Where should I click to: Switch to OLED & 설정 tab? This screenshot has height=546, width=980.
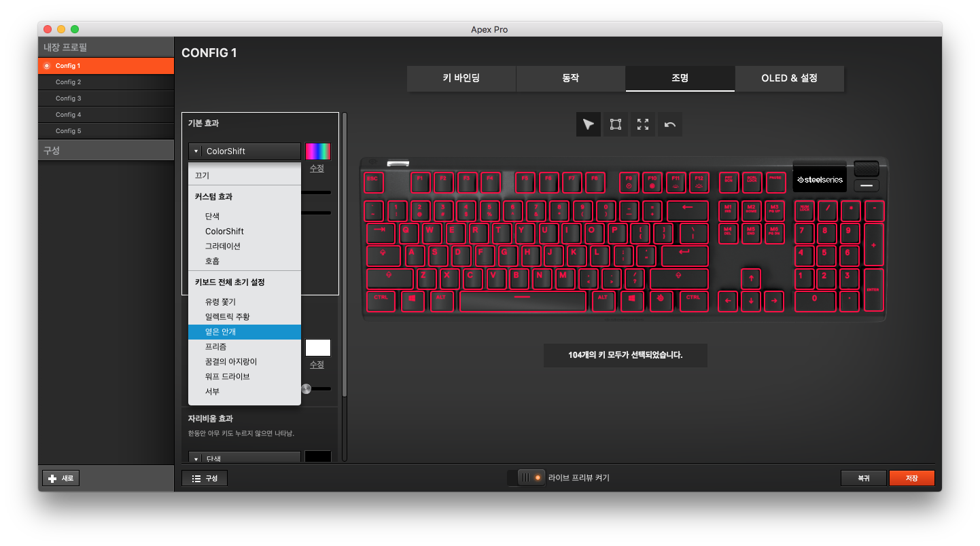point(790,78)
